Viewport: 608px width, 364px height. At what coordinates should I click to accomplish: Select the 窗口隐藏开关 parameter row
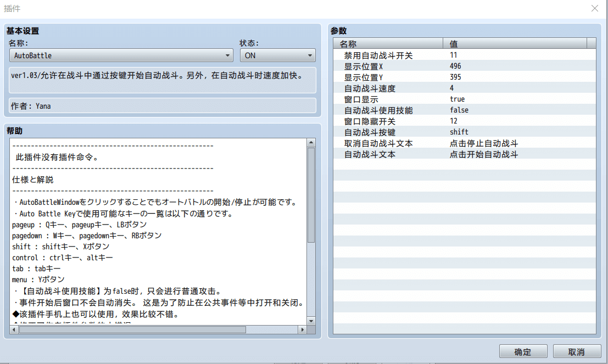click(465, 121)
